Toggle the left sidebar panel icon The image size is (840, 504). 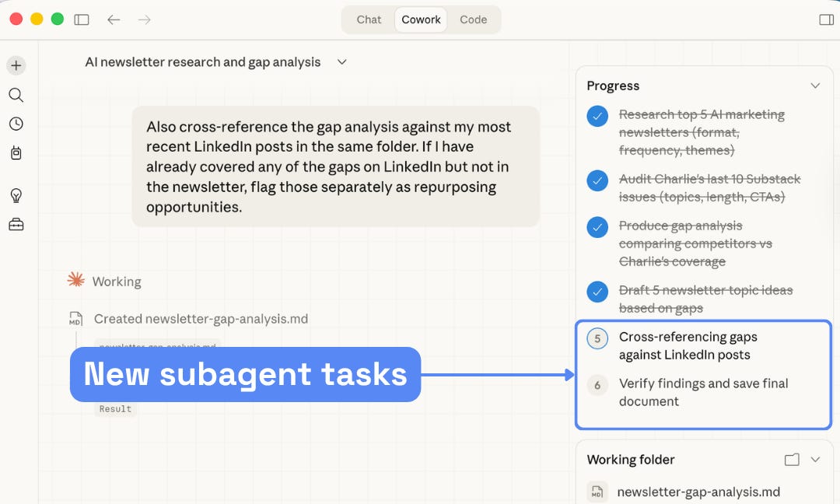click(x=82, y=19)
